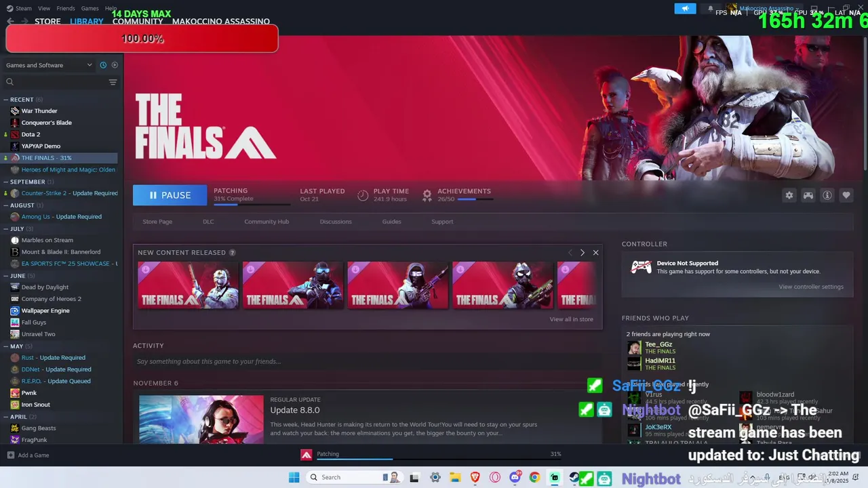Image resolution: width=868 pixels, height=488 pixels.
Task: Open Brave browser in taskbar
Action: 475,477
